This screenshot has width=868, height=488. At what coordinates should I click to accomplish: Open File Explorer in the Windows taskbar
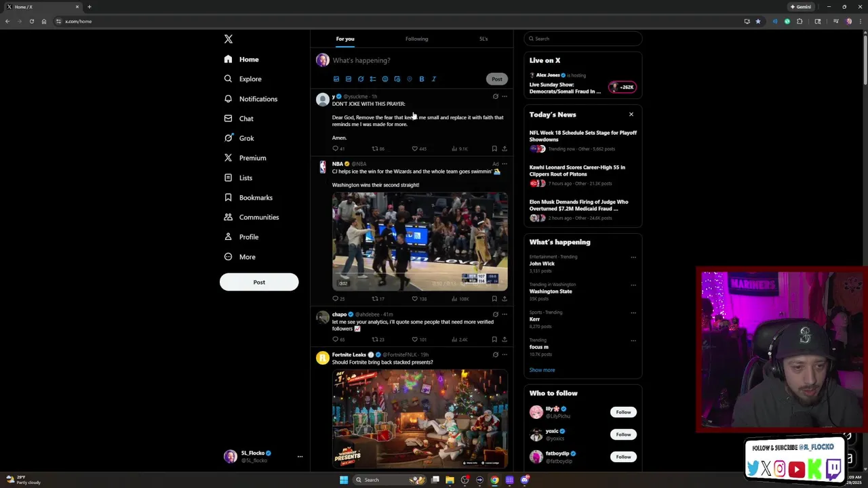point(450,480)
